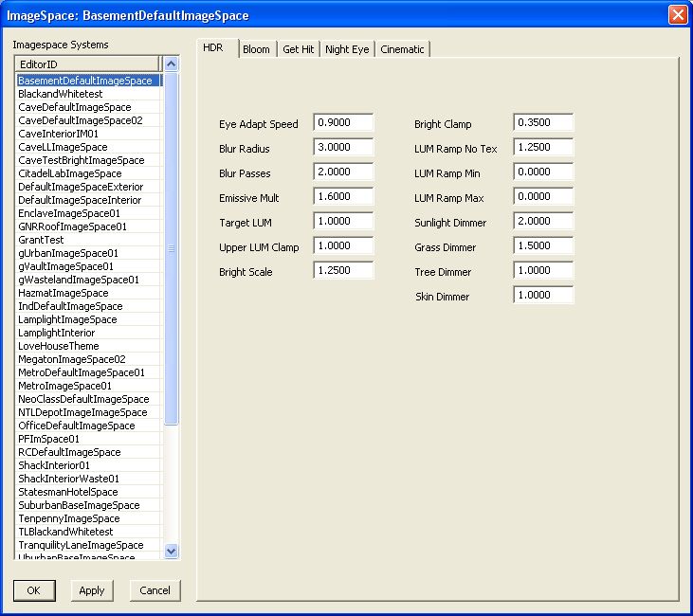
Task: Select gVaultImageSpace01 entry
Action: pos(88,266)
